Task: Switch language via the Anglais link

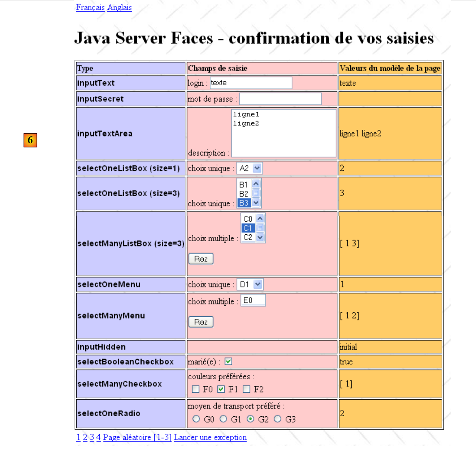Action: point(119,7)
